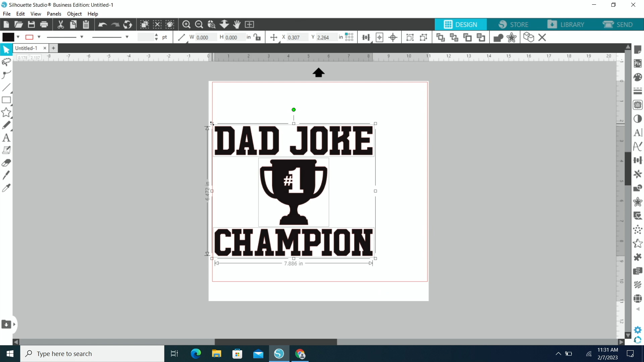Screen dimensions: 644x362
Task: Add a new document tab
Action: tap(53, 48)
